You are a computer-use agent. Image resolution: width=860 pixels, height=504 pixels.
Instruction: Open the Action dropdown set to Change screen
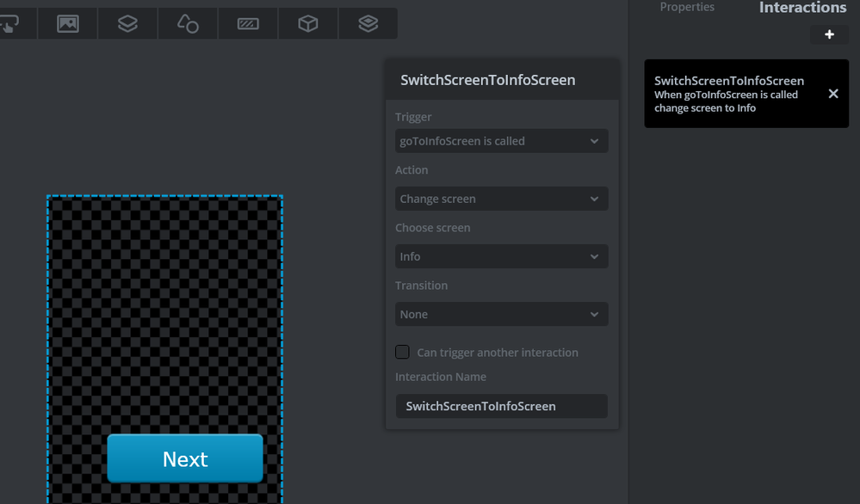tap(501, 199)
